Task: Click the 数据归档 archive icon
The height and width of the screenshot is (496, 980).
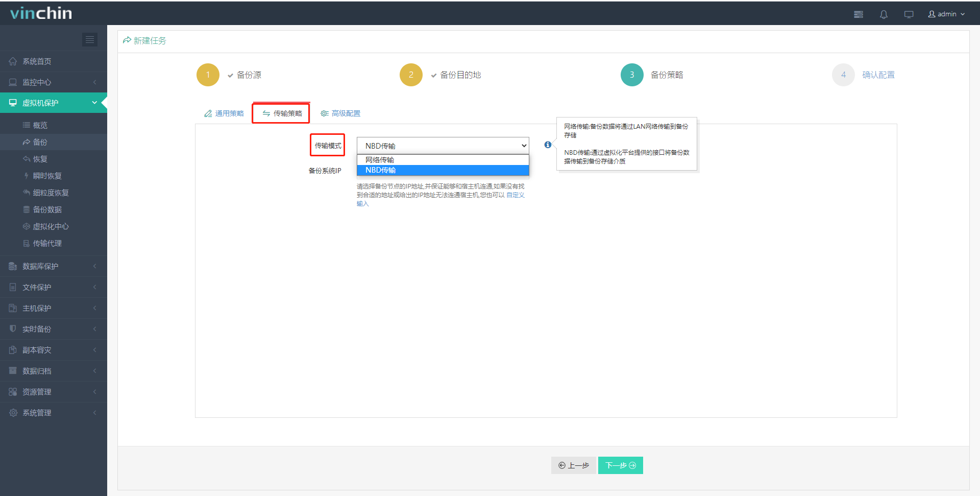Action: point(13,371)
